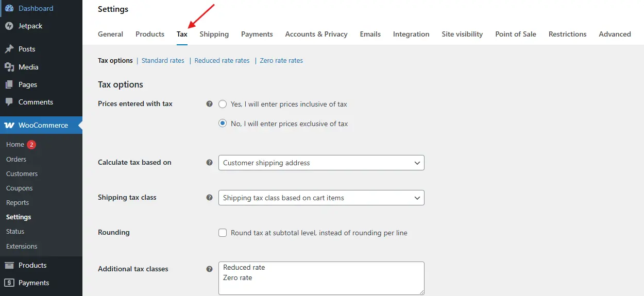Screen dimensions: 644x296
Task: Open the Calculate tax based on dropdown
Action: (x=321, y=163)
